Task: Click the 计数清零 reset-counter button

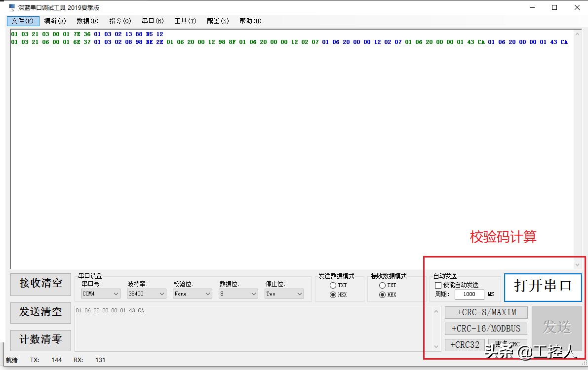Action: coord(40,340)
